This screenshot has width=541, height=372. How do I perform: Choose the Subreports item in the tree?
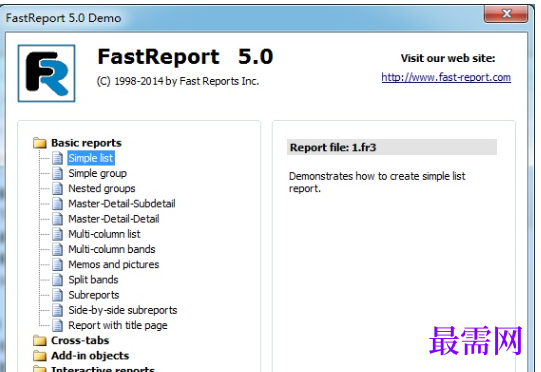94,295
